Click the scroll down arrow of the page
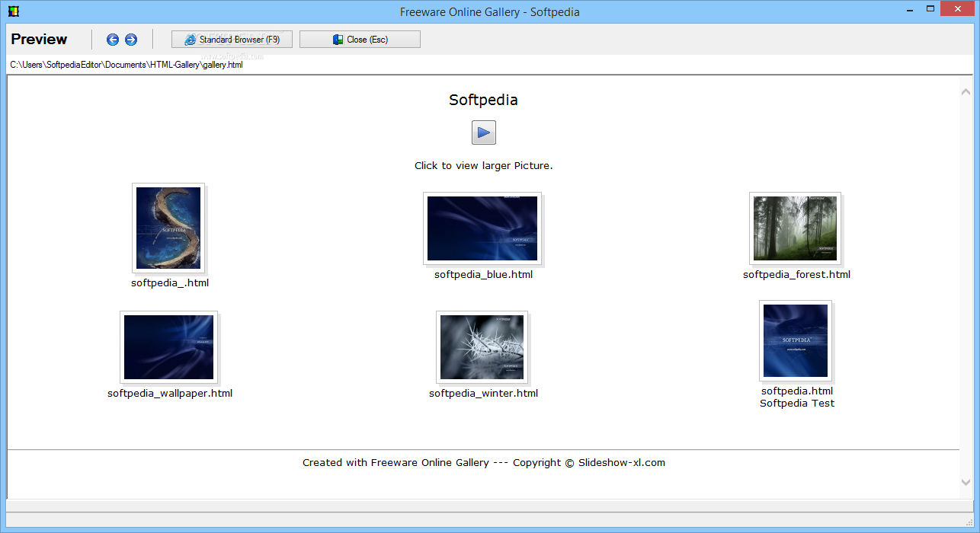Viewport: 980px width, 533px height. [966, 483]
